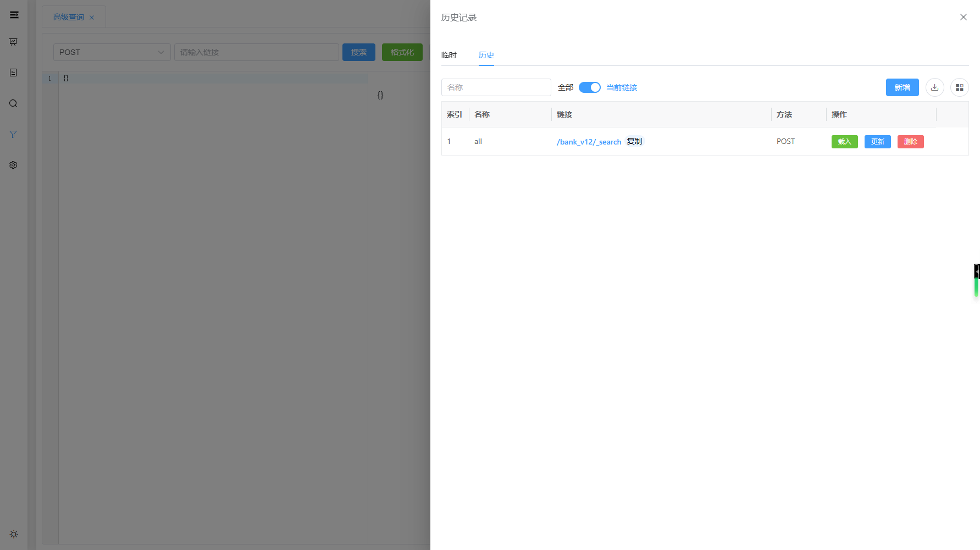This screenshot has width=980, height=550.
Task: Click line 1 in the code editor
Action: [213, 79]
